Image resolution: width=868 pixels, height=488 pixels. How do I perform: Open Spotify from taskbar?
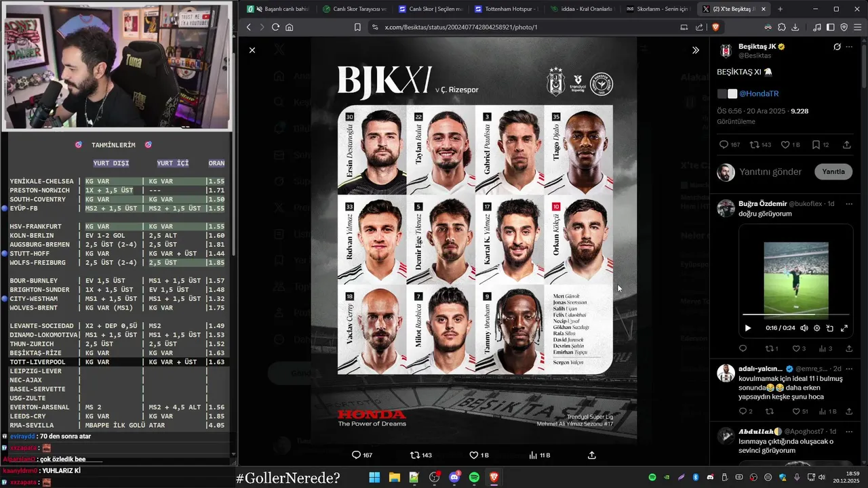[474, 478]
